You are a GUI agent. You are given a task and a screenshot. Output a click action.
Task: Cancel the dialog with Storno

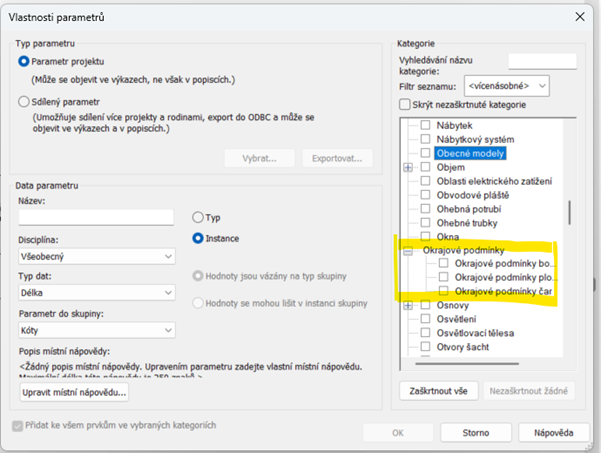[x=476, y=432]
